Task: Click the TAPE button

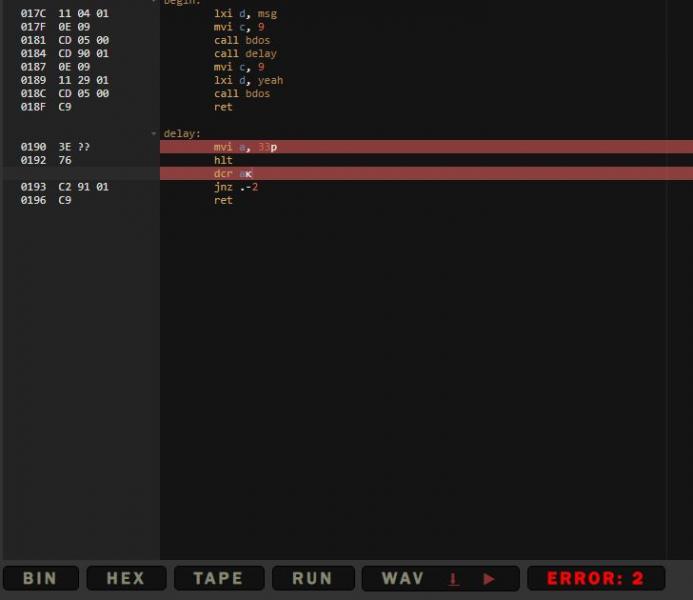Action: (218, 578)
